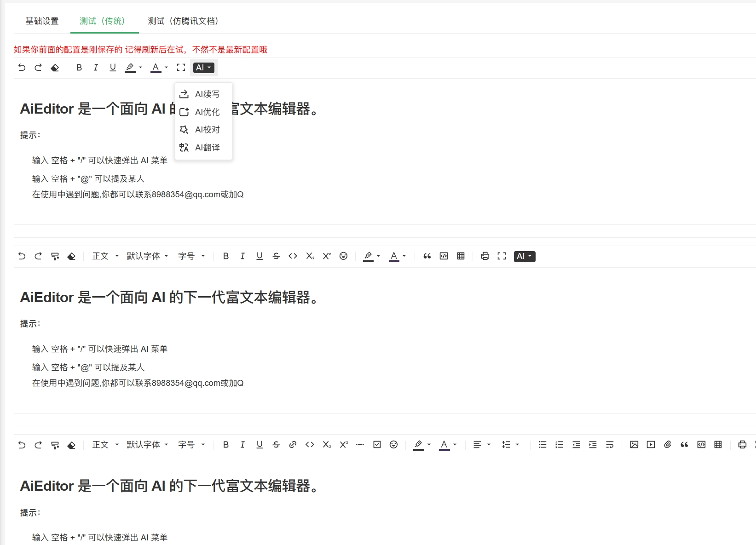This screenshot has width=756, height=545.
Task: Choose AI翻译 from the AI menu
Action: click(x=204, y=148)
